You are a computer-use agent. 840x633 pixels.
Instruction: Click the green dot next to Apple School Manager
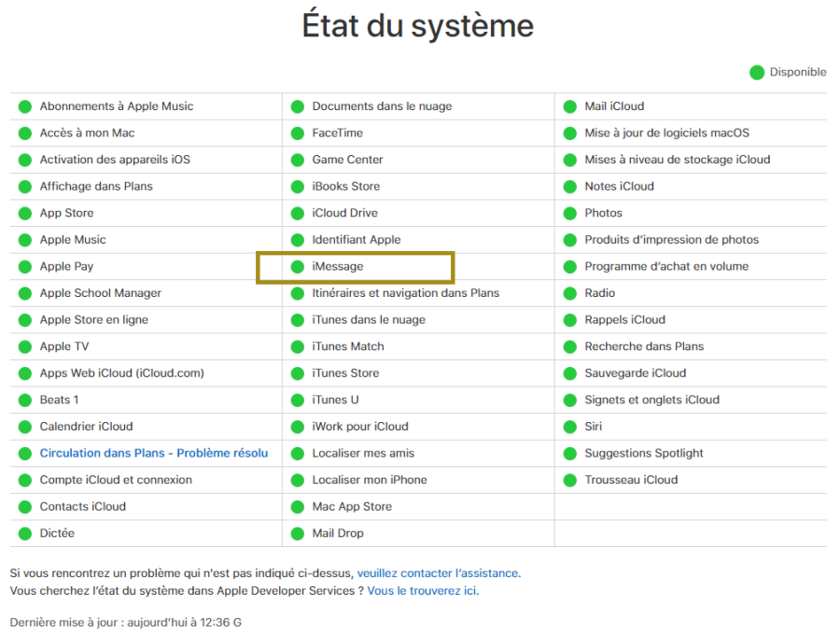25,294
